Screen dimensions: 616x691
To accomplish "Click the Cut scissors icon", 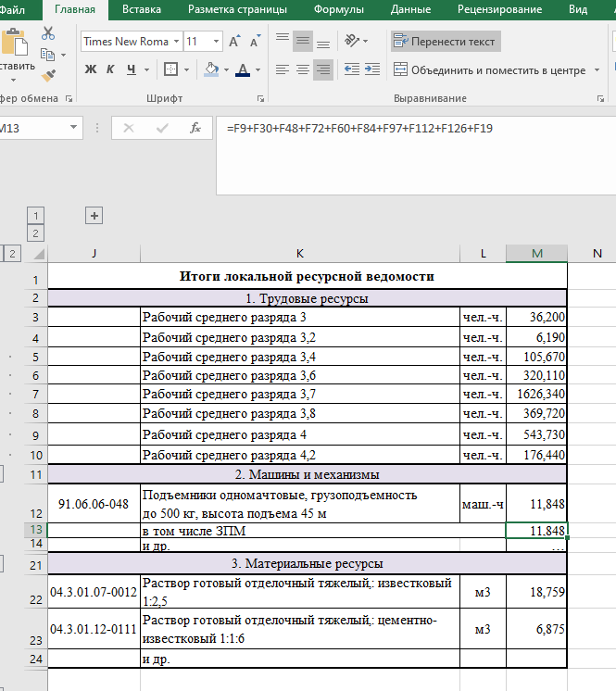I will click(x=47, y=33).
